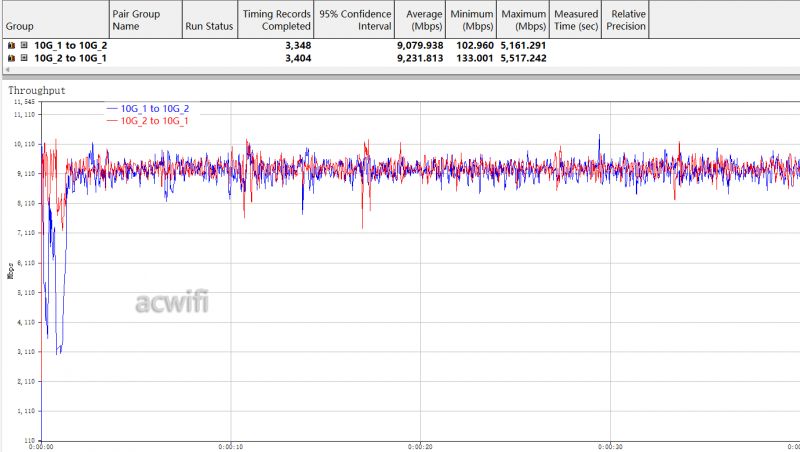Click the Throughput graph title
This screenshot has width=800, height=452.
coord(37,90)
